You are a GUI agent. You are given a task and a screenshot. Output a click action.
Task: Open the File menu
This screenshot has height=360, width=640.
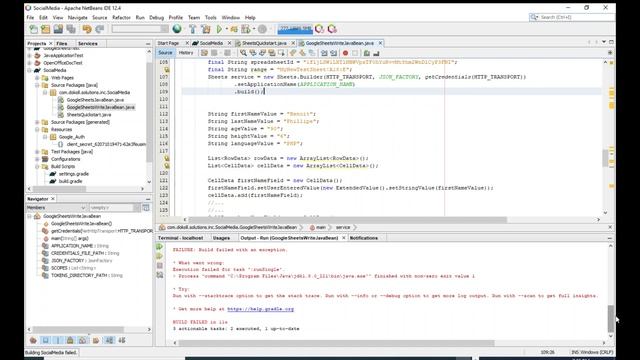[30, 18]
